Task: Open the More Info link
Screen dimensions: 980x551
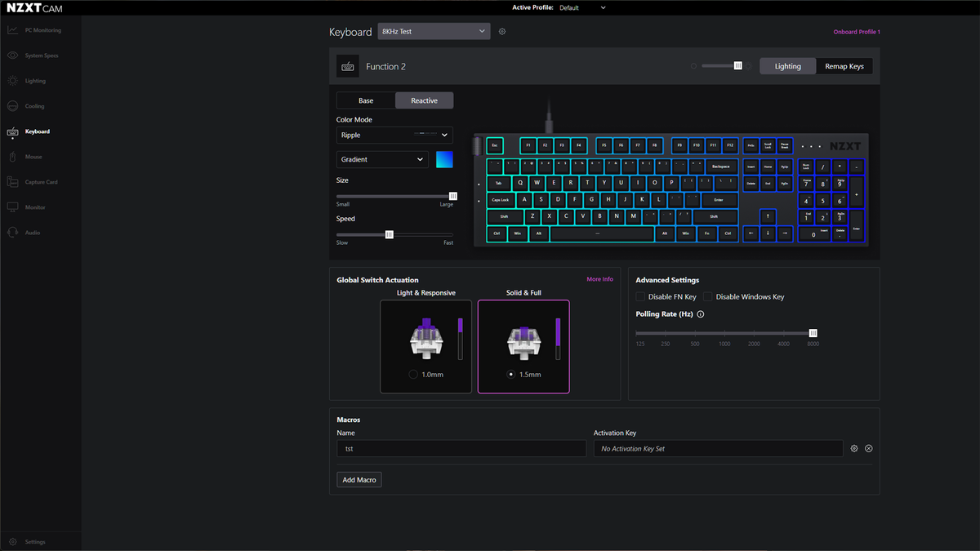Action: (x=599, y=279)
